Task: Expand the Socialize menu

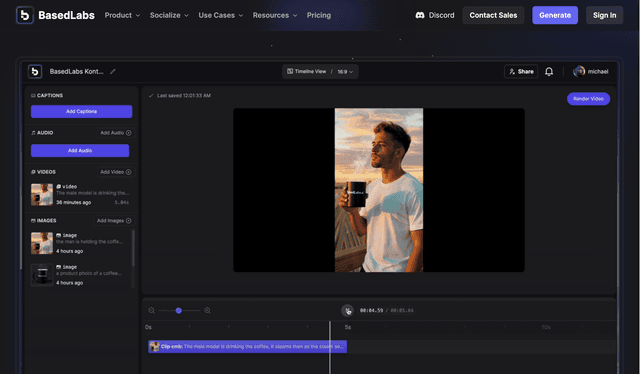Action: pyautogui.click(x=169, y=15)
